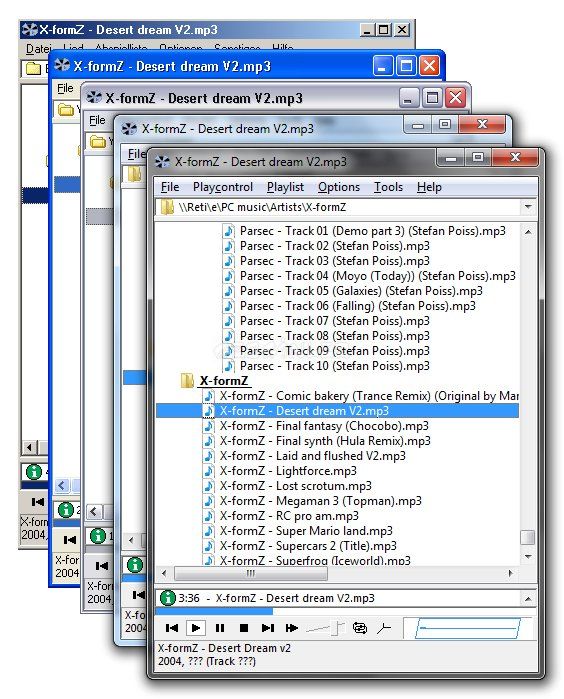Click the vertical scrollbar down arrow
The height and width of the screenshot is (699, 564).
tap(528, 556)
